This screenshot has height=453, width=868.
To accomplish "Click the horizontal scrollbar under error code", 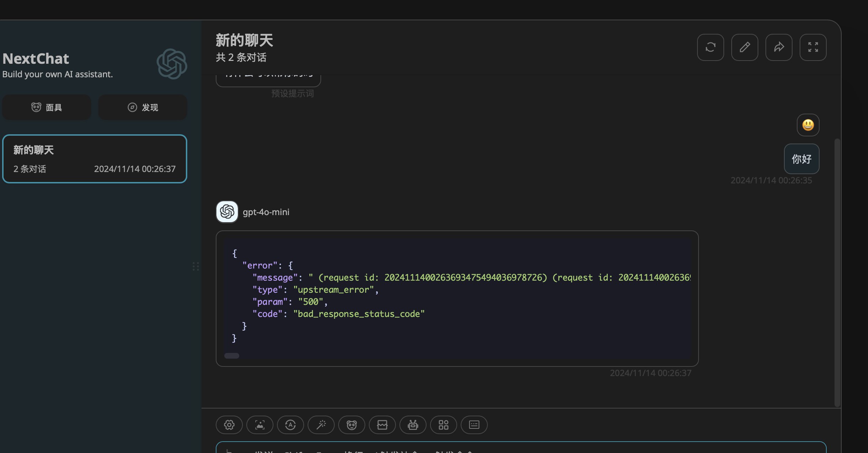I will [x=232, y=356].
